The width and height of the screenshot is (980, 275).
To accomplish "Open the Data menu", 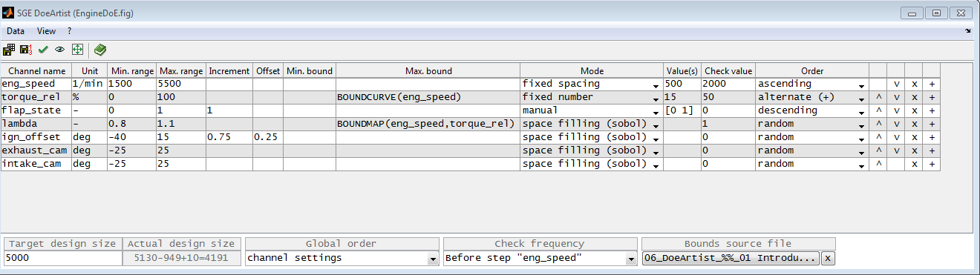I will coord(16,31).
